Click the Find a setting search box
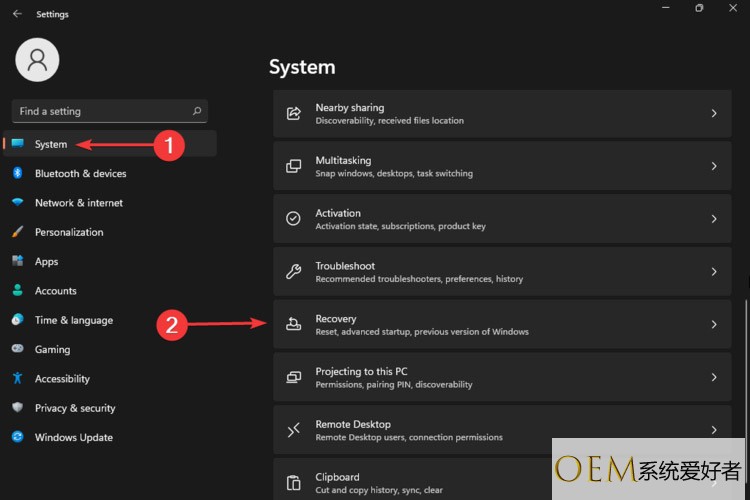The image size is (750, 500). (x=100, y=111)
